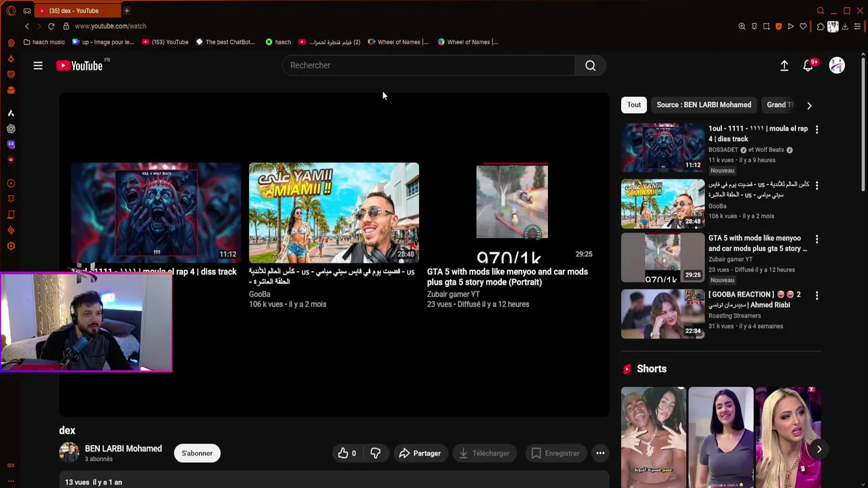Click the Enregistrer save button
868x488 pixels.
[x=555, y=453]
